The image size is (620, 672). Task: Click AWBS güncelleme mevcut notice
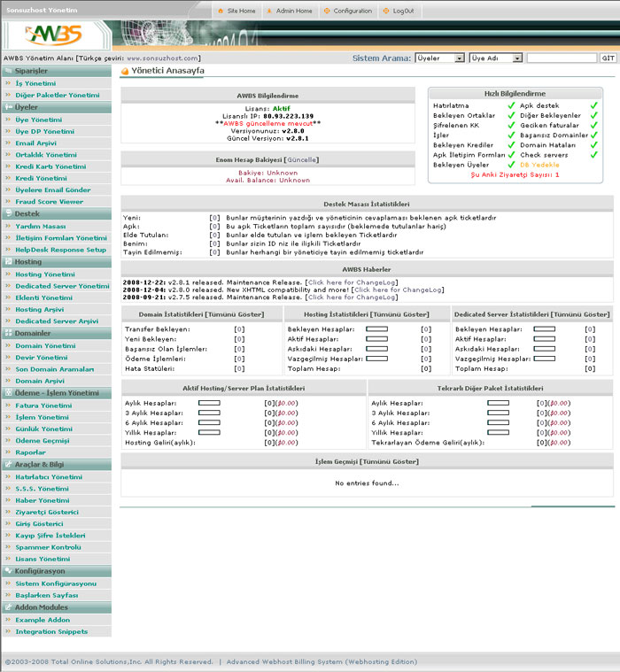click(268, 123)
